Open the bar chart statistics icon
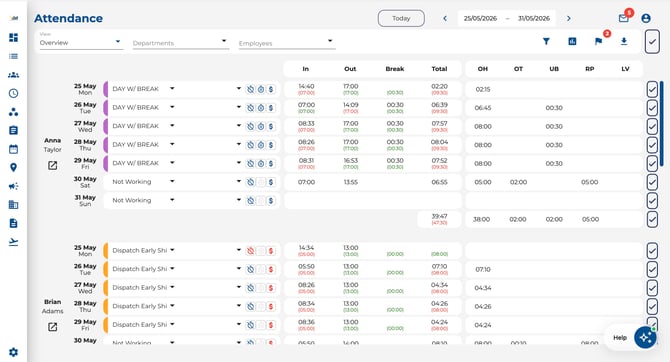This screenshot has width=670, height=362. tap(572, 41)
